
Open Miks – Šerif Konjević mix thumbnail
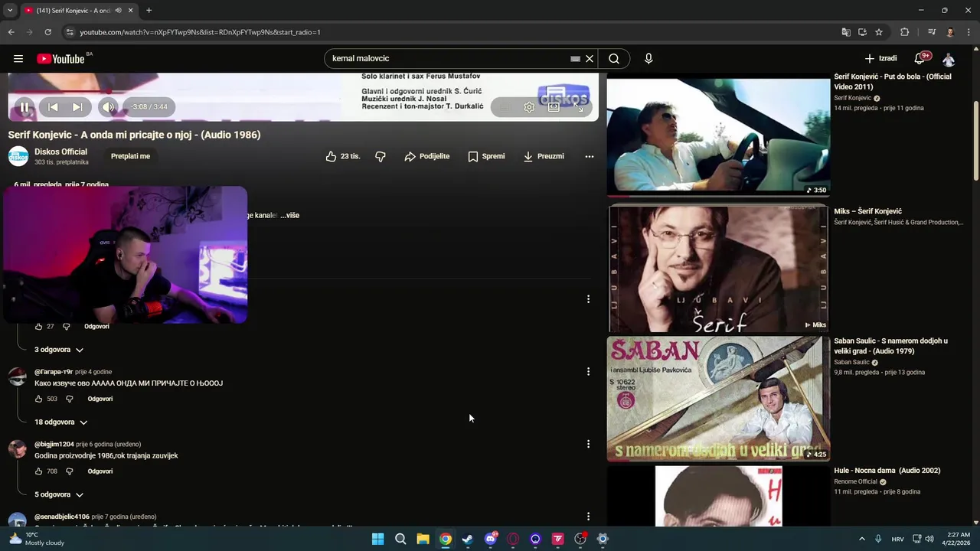[x=718, y=269]
